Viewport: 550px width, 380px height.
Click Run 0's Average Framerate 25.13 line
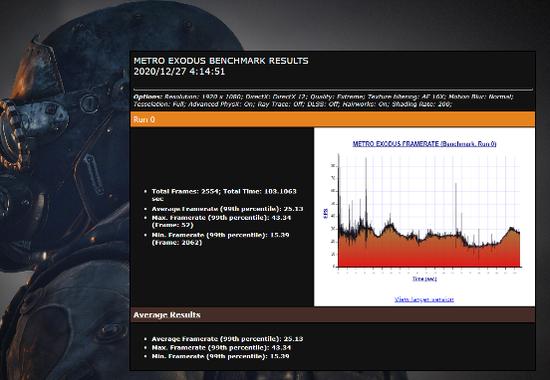click(x=227, y=209)
